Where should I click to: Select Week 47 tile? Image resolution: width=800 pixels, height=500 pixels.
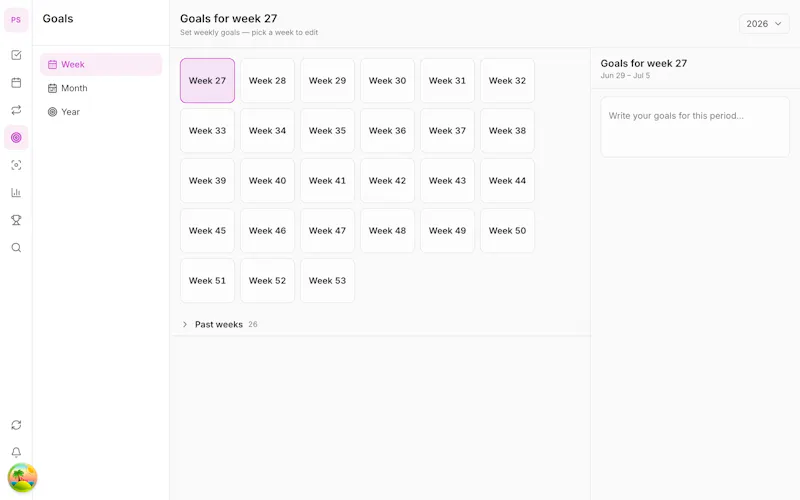(328, 231)
